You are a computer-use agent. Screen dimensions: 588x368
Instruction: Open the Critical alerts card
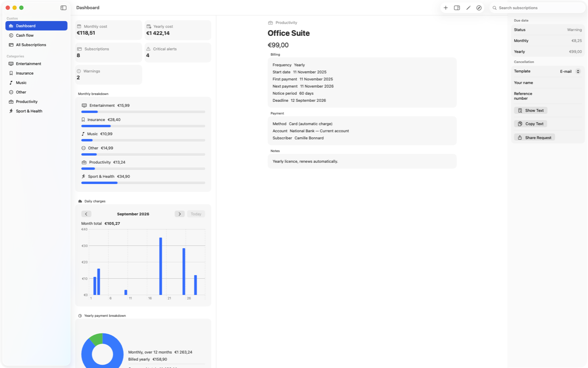pos(178,52)
